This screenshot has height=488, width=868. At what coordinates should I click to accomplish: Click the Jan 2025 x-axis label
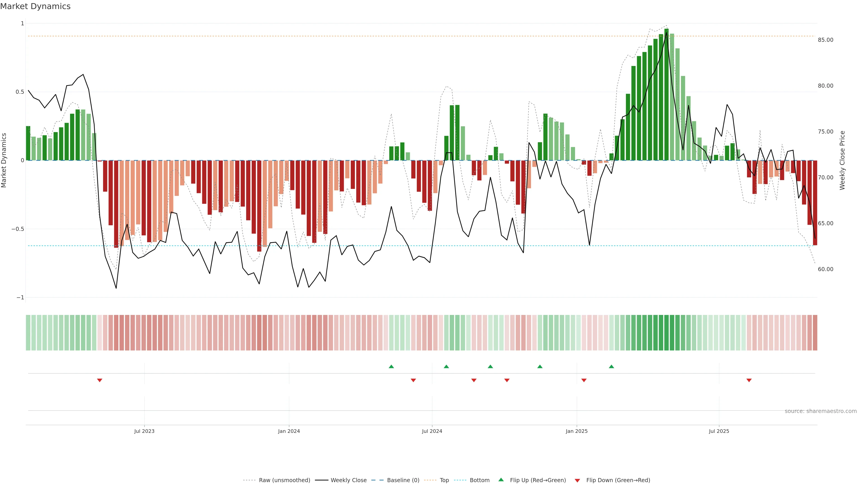577,431
